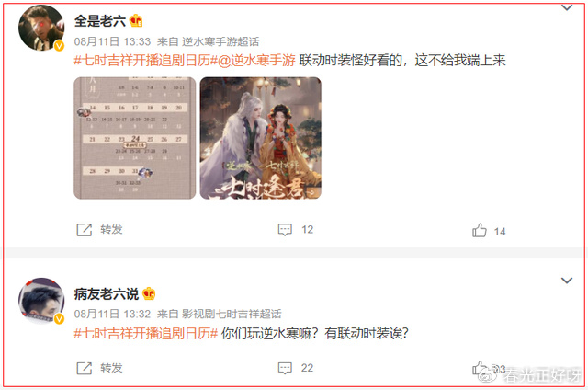The width and height of the screenshot is (588, 390).
Task: Click crown badge beside 病友老六说
Action: pyautogui.click(x=149, y=293)
